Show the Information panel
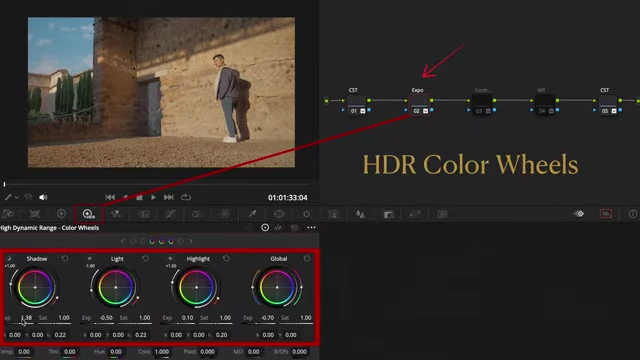 [633, 213]
